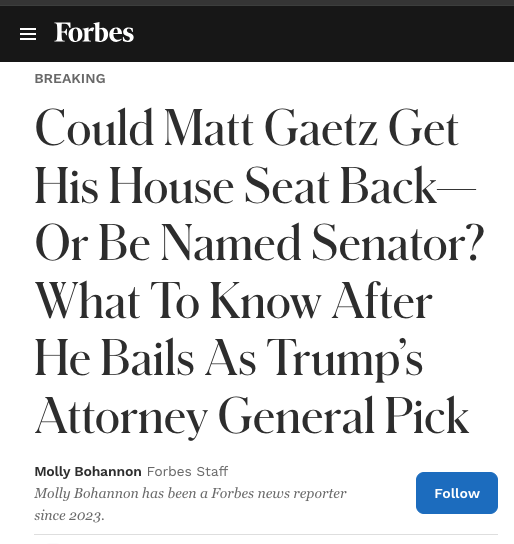Click the Forbes Staff contributor label
The height and width of the screenshot is (544, 514).
187,471
